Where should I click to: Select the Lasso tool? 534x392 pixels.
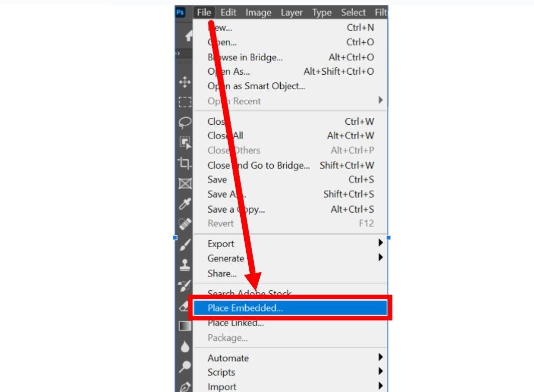pyautogui.click(x=185, y=122)
